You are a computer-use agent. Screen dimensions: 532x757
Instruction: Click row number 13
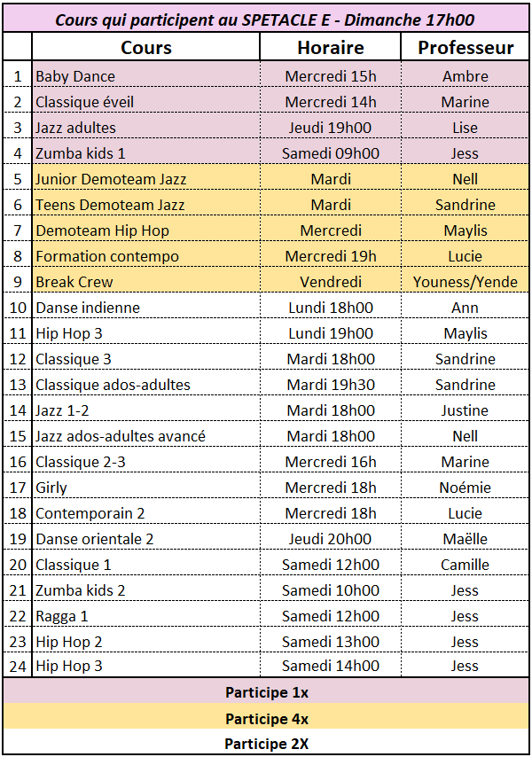18,385
